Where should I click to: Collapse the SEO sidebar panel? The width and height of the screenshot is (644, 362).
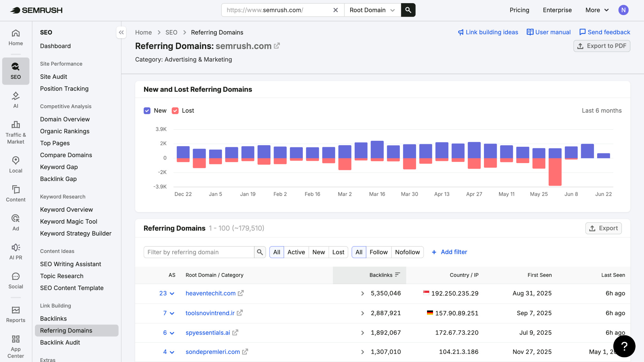click(121, 32)
